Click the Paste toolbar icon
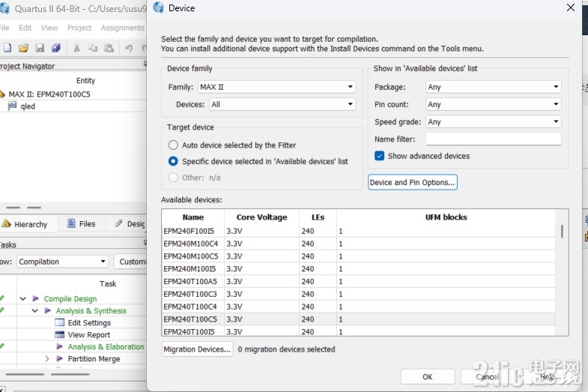 (x=109, y=48)
